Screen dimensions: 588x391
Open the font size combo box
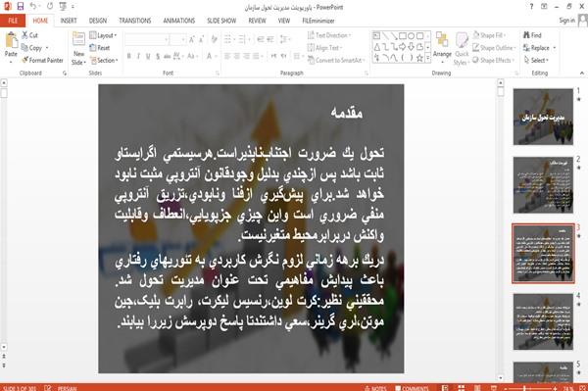pos(177,39)
